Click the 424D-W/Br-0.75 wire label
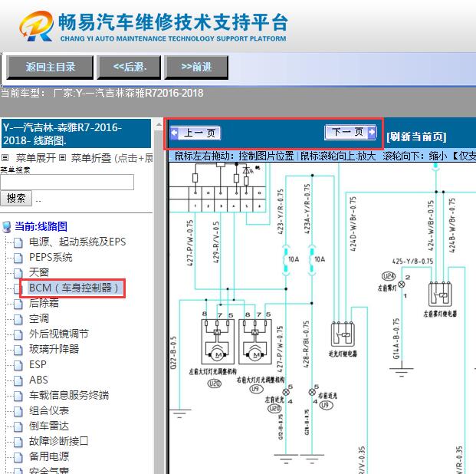Image resolution: width=476 pixels, height=474 pixels. point(353,224)
